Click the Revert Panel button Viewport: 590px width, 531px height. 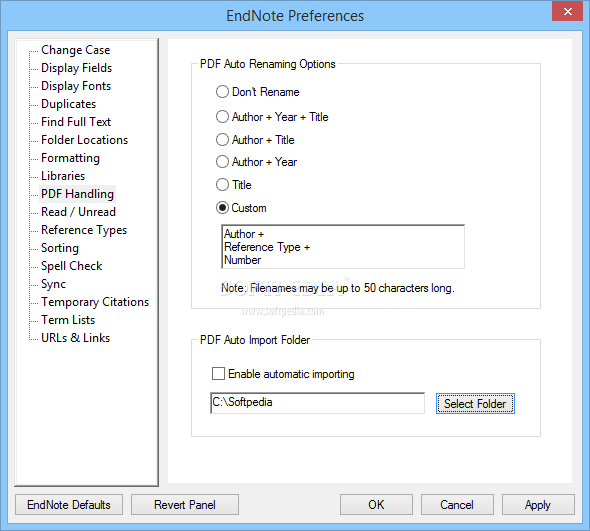(185, 505)
